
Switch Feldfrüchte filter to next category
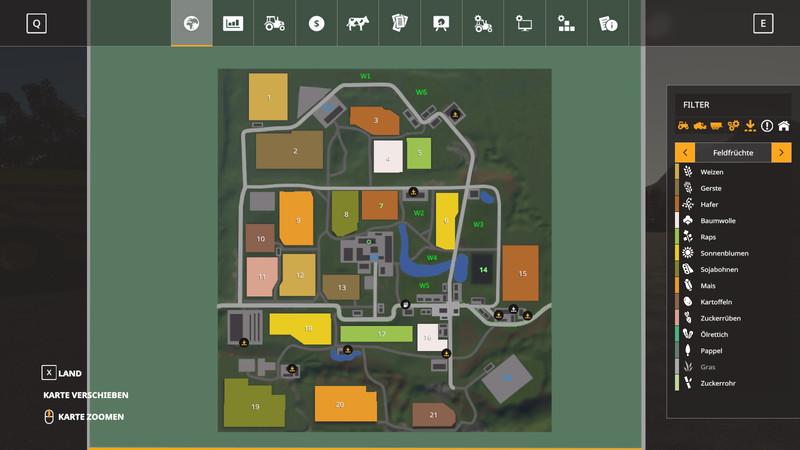(x=781, y=152)
